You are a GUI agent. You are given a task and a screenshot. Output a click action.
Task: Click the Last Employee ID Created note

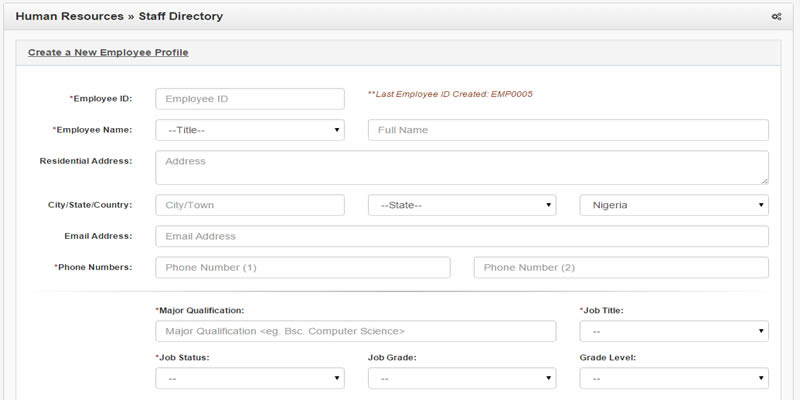tap(451, 94)
